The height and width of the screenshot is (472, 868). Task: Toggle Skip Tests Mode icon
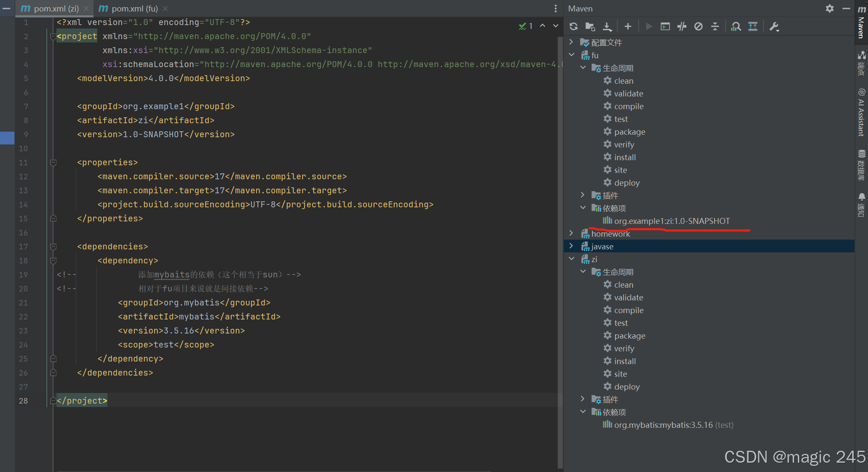pos(698,26)
